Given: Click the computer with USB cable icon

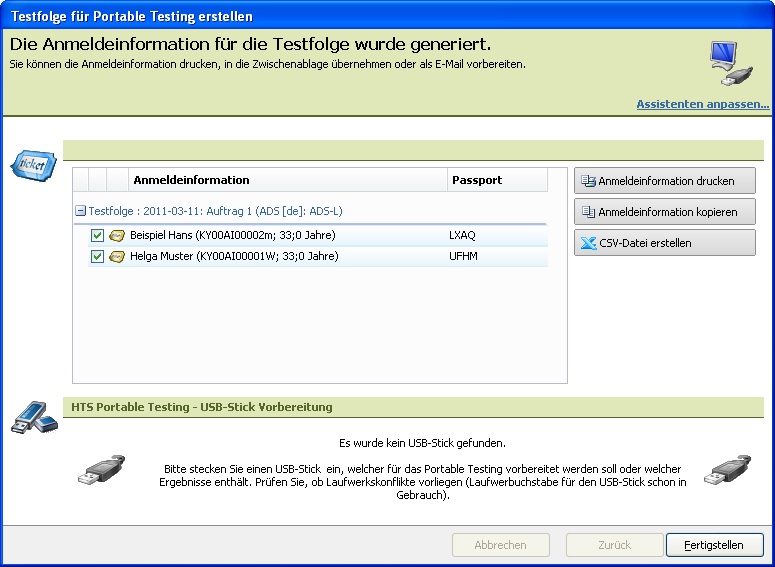Looking at the screenshot, I should click(x=732, y=65).
